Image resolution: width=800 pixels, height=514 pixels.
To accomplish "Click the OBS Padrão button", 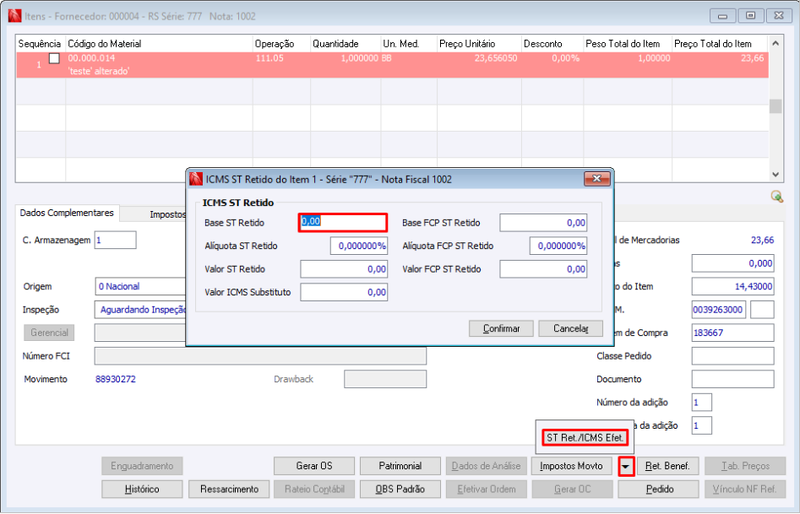I will click(x=400, y=489).
